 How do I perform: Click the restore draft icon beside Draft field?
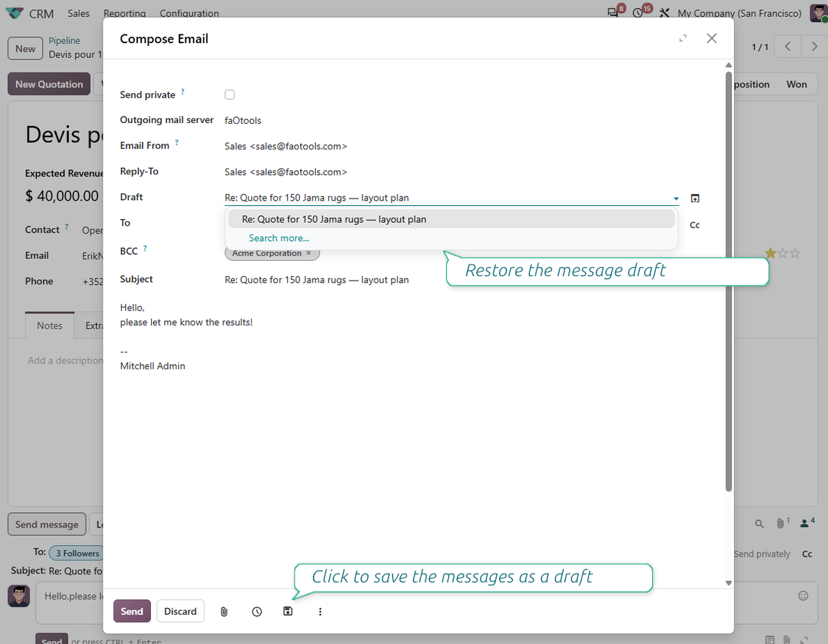pyautogui.click(x=695, y=199)
